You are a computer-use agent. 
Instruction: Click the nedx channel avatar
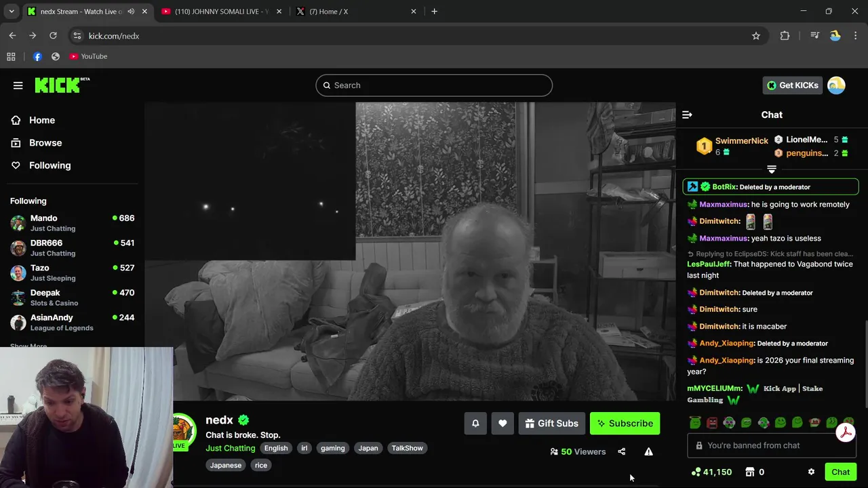(x=184, y=430)
